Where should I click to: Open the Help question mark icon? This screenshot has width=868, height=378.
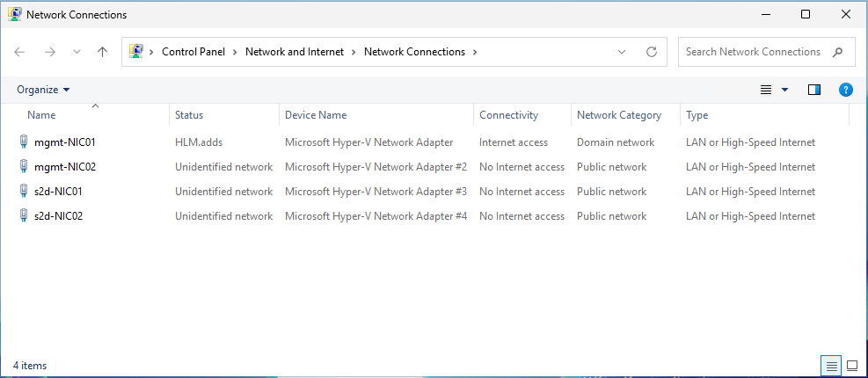(845, 90)
